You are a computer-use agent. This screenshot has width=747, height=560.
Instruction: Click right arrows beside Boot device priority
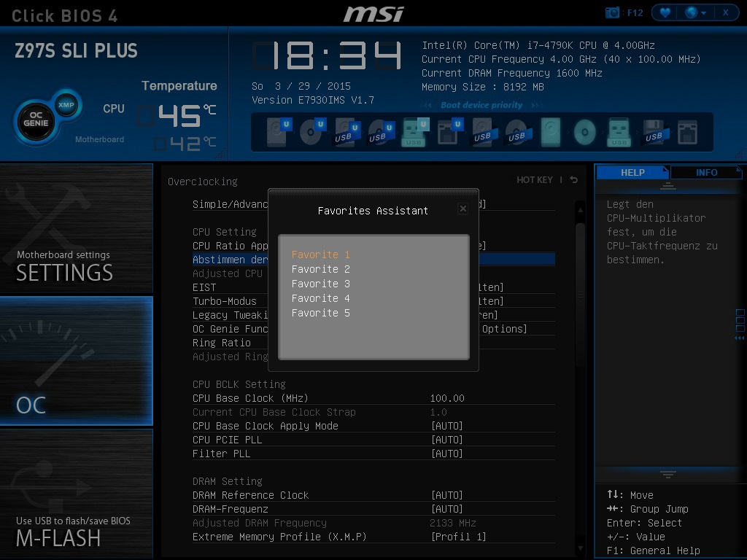pyautogui.click(x=536, y=105)
